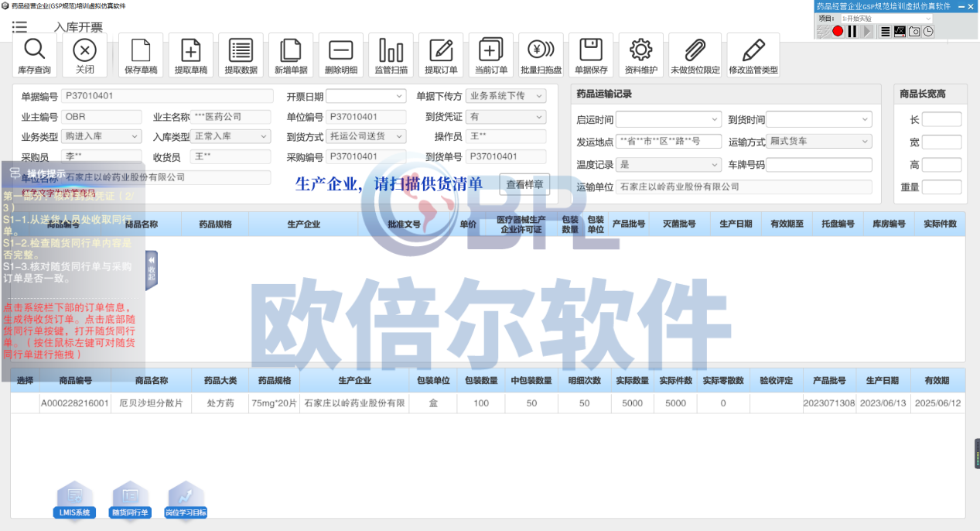Collapse the 操作提示 panel via 收起 tab
The width and height of the screenshot is (980, 531).
152,269
